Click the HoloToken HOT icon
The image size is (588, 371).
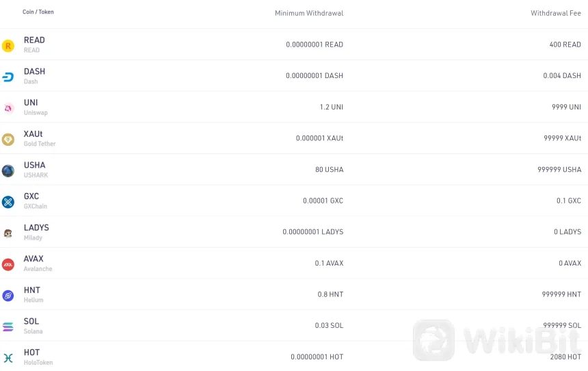(x=8, y=358)
